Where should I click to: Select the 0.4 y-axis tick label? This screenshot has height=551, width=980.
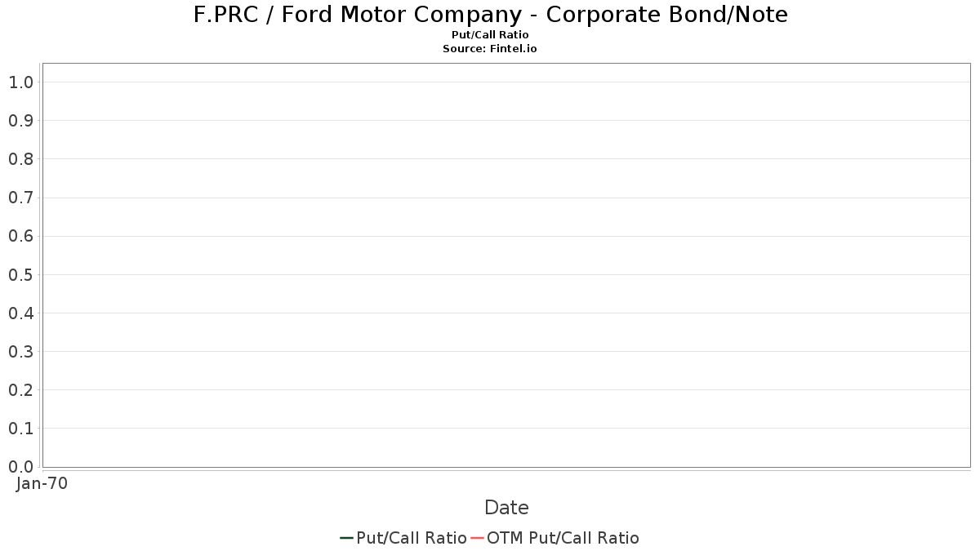coord(20,313)
